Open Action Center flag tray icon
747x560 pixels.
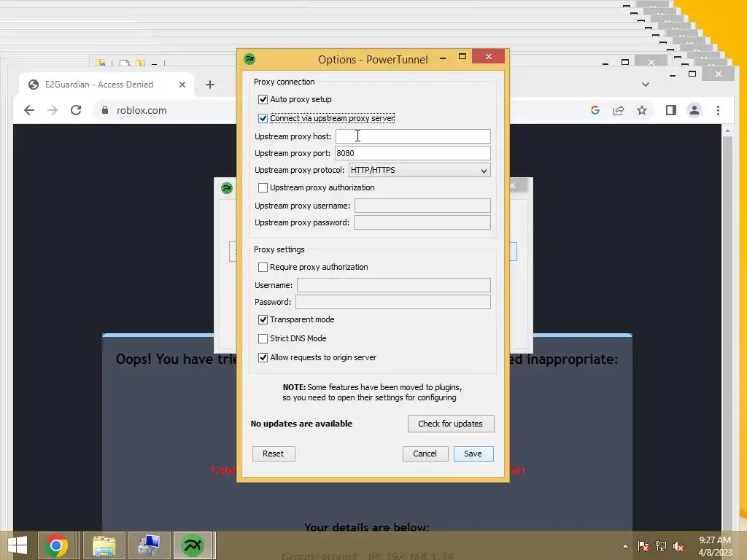(643, 546)
